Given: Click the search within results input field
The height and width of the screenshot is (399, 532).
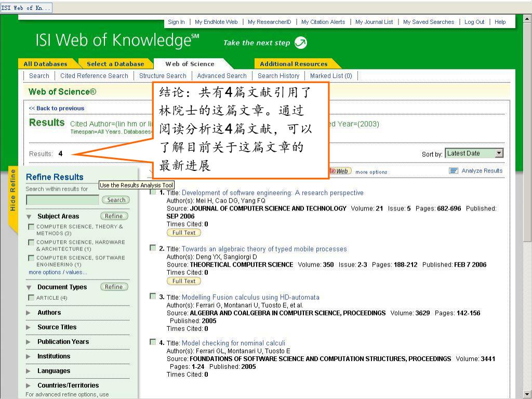Looking at the screenshot, I should pyautogui.click(x=62, y=200).
